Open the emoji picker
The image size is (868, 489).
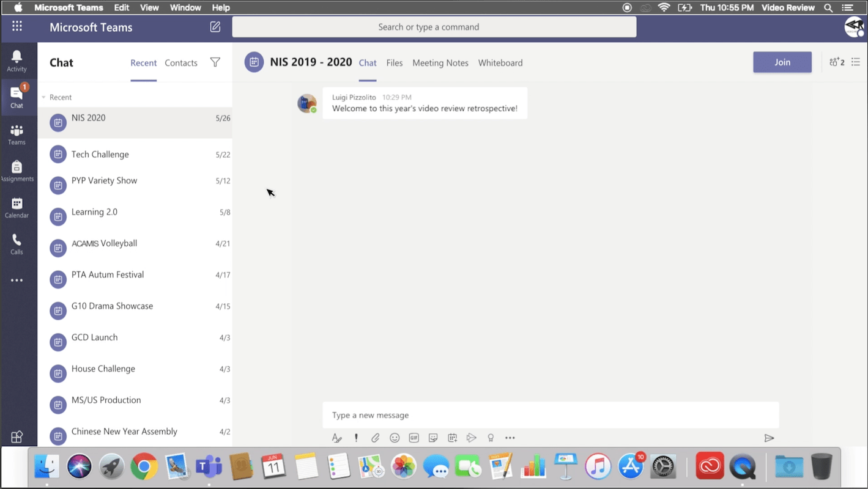click(395, 438)
